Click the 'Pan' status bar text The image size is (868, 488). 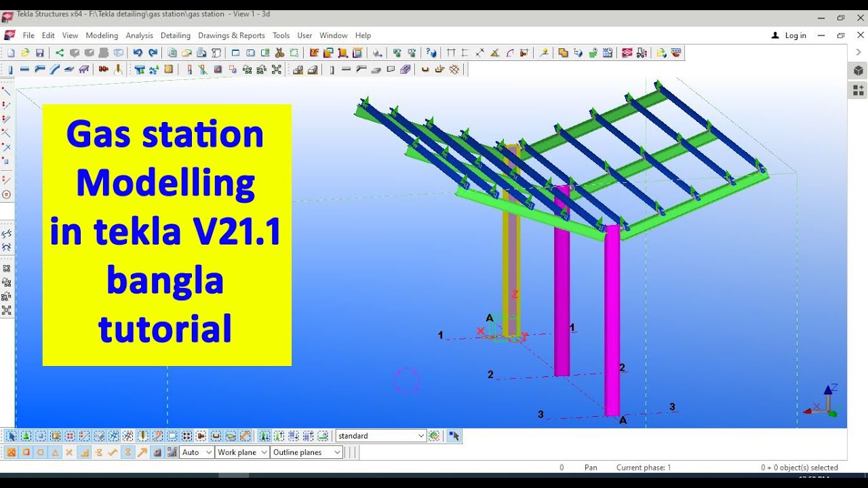[x=591, y=468]
